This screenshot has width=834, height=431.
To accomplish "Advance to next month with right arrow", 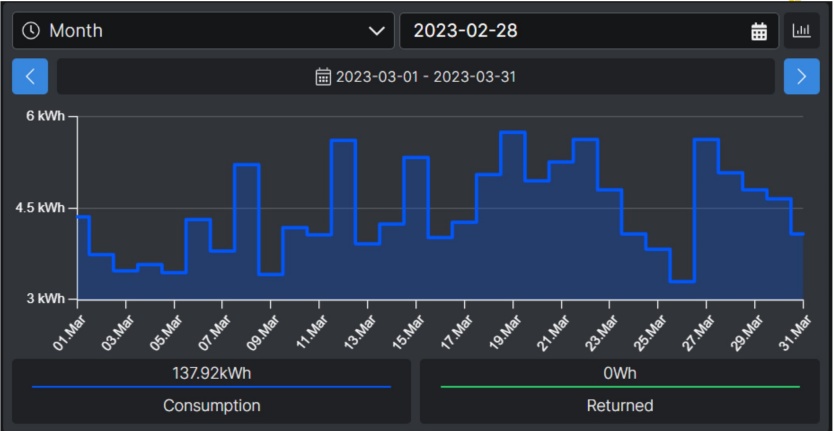I will 801,76.
